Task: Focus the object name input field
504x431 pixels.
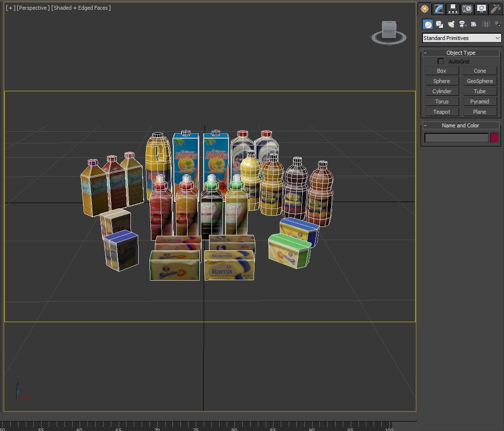Action: [457, 138]
